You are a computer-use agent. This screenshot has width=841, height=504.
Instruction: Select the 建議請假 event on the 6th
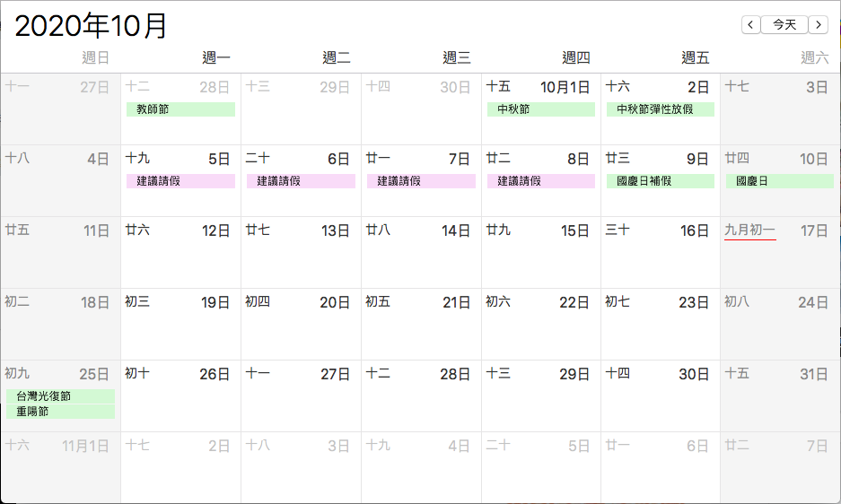click(x=301, y=181)
